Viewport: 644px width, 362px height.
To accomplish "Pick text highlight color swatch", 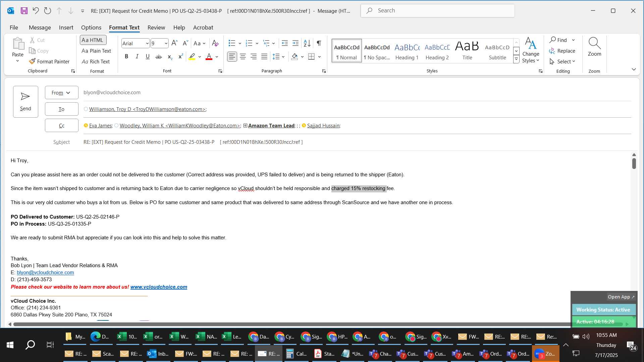I will [192, 57].
